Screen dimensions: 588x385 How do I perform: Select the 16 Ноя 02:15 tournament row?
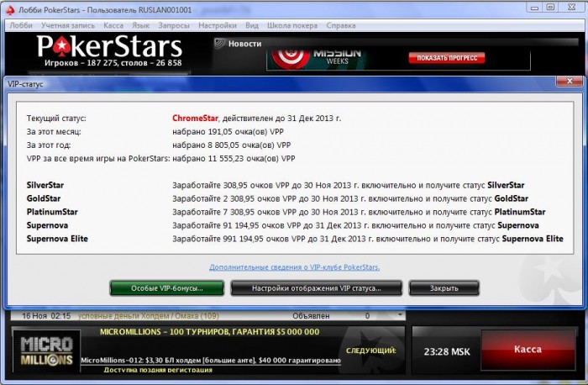[x=207, y=316]
